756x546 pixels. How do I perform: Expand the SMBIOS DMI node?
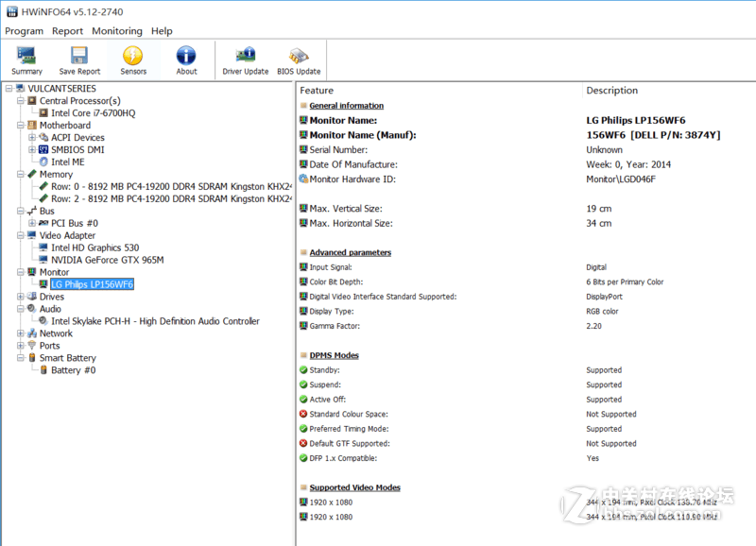tap(32, 150)
